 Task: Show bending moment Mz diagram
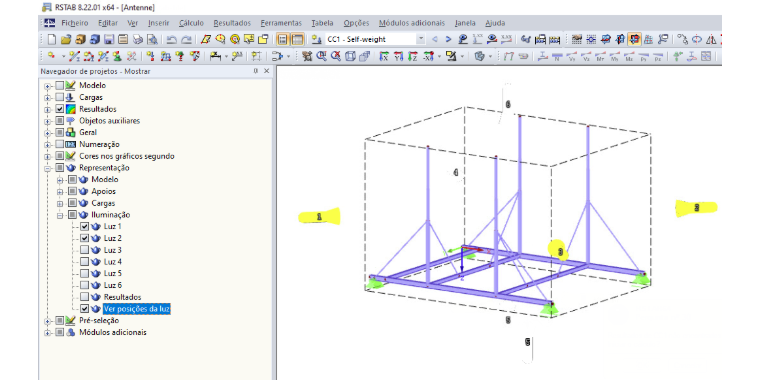tap(629, 56)
